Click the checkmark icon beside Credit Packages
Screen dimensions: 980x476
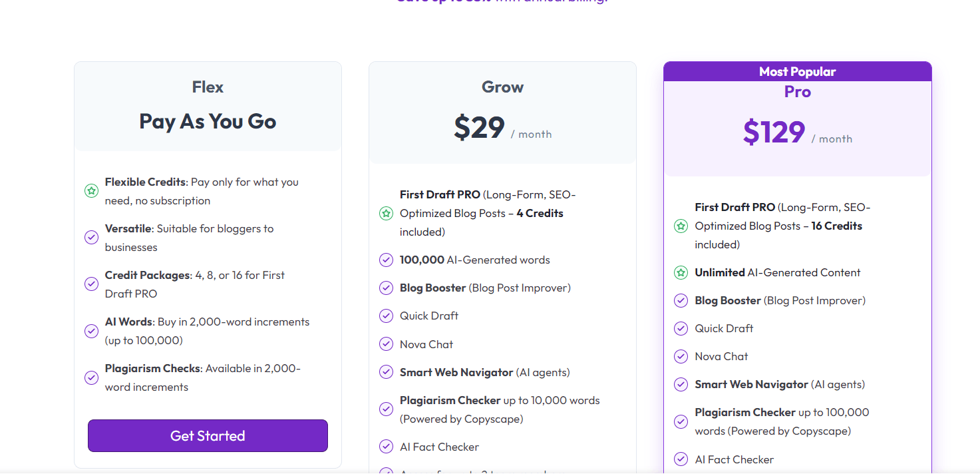[92, 284]
